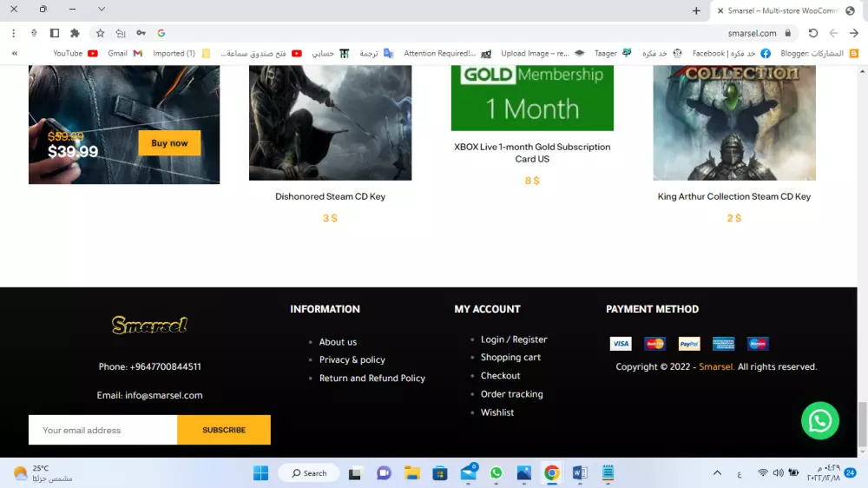The height and width of the screenshot is (488, 868).
Task: Switch to the Smarsel Multi-store WooCommerce tab
Action: pyautogui.click(x=786, y=10)
